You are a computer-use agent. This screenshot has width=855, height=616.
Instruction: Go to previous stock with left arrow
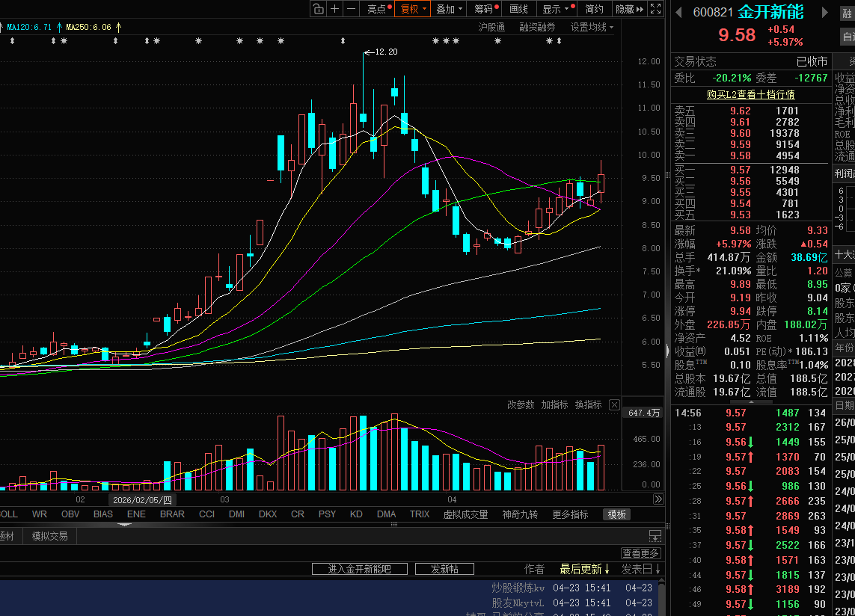click(679, 12)
